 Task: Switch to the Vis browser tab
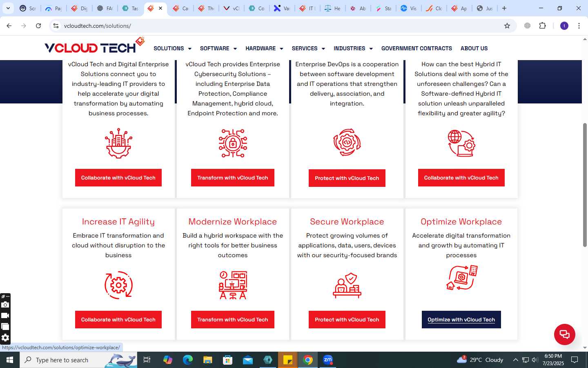pyautogui.click(x=408, y=8)
